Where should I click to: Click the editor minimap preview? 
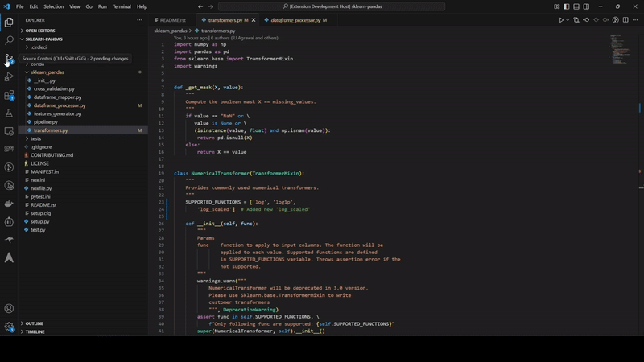coord(620,49)
